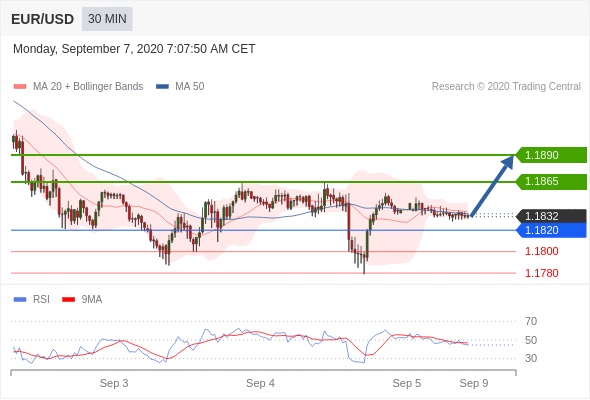590x400 pixels.
Task: Click the 1.1832 current price tag
Action: (x=551, y=216)
